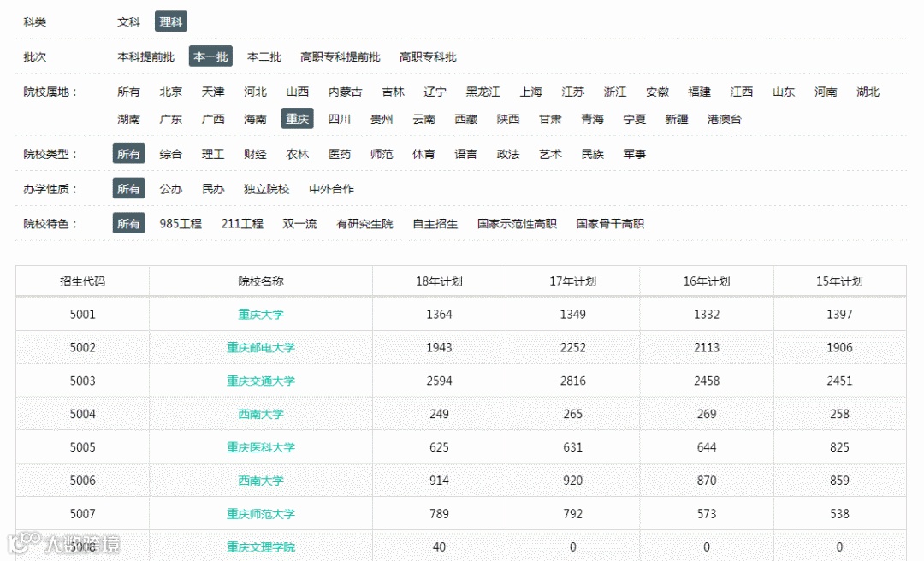This screenshot has height=561, width=924.
Task: Filter schools by 内蒙古 location
Action: point(345,92)
